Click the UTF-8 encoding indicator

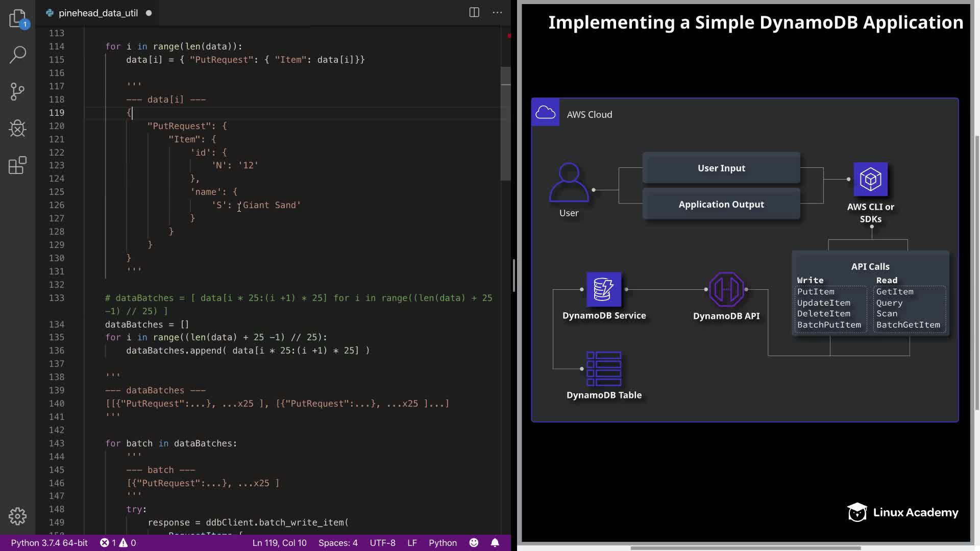(382, 543)
